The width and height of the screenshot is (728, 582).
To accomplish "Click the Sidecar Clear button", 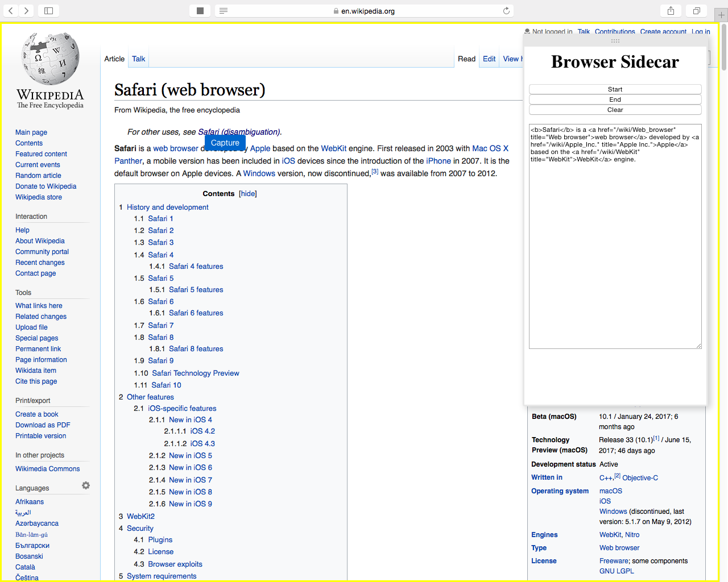I will (615, 110).
